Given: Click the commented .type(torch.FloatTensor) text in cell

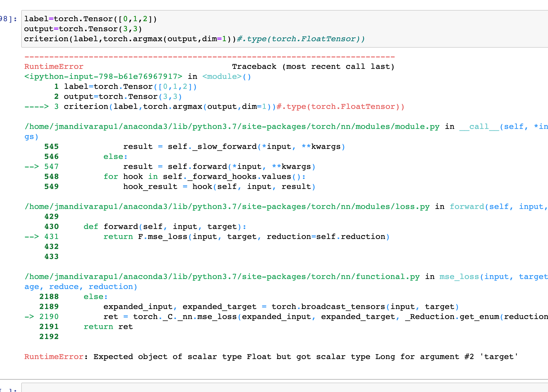Looking at the screenshot, I should point(301,39).
